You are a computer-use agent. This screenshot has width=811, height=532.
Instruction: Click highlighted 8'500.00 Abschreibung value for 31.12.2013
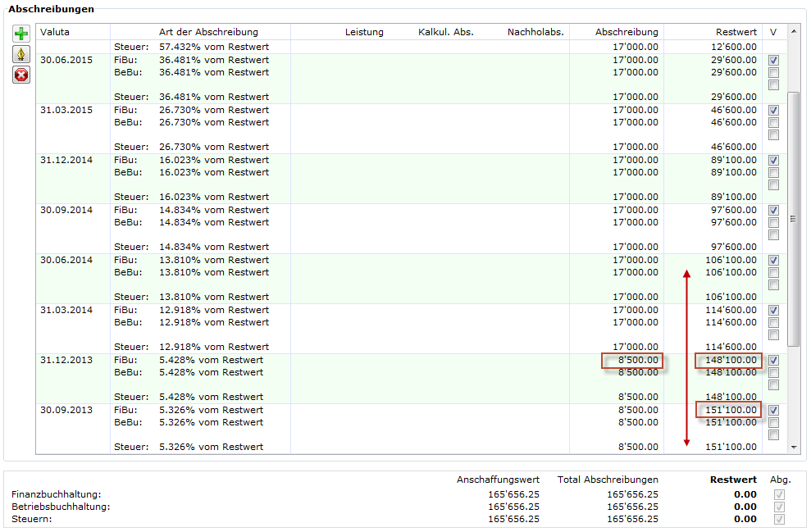pyautogui.click(x=631, y=361)
